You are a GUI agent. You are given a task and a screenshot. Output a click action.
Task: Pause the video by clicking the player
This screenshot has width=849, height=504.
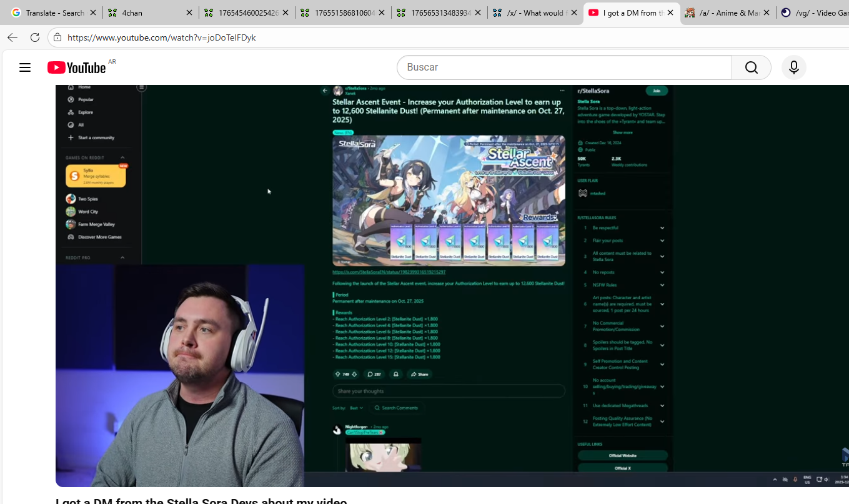click(452, 285)
